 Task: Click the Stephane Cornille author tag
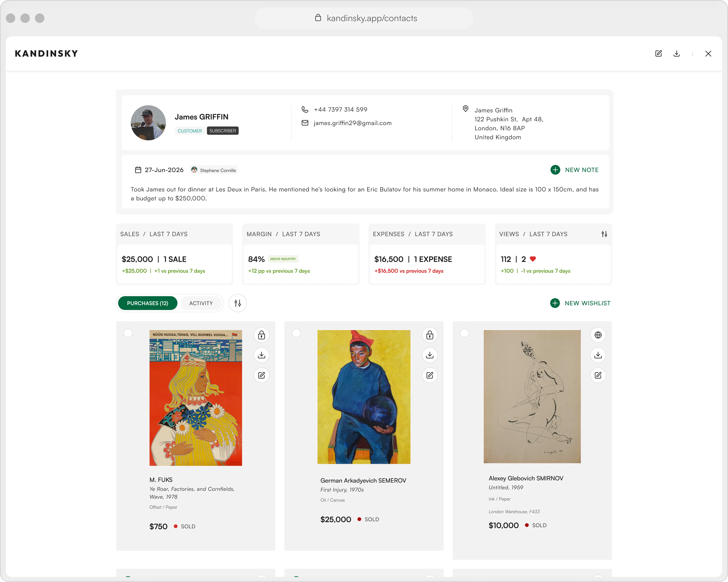[214, 170]
